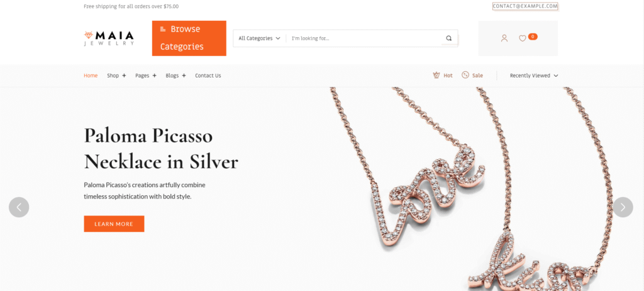
Task: Expand the Shop menu plus
Action: 124,76
